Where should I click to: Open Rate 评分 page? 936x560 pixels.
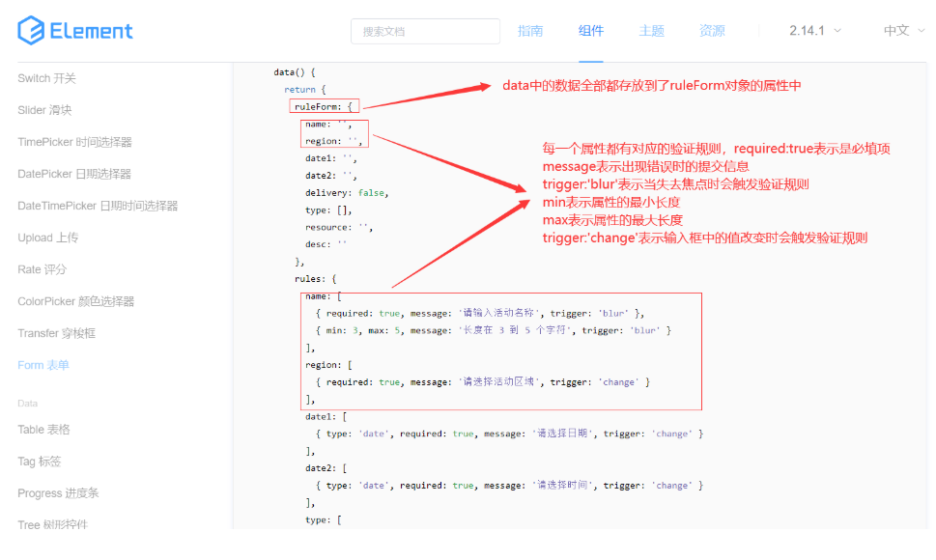42,269
